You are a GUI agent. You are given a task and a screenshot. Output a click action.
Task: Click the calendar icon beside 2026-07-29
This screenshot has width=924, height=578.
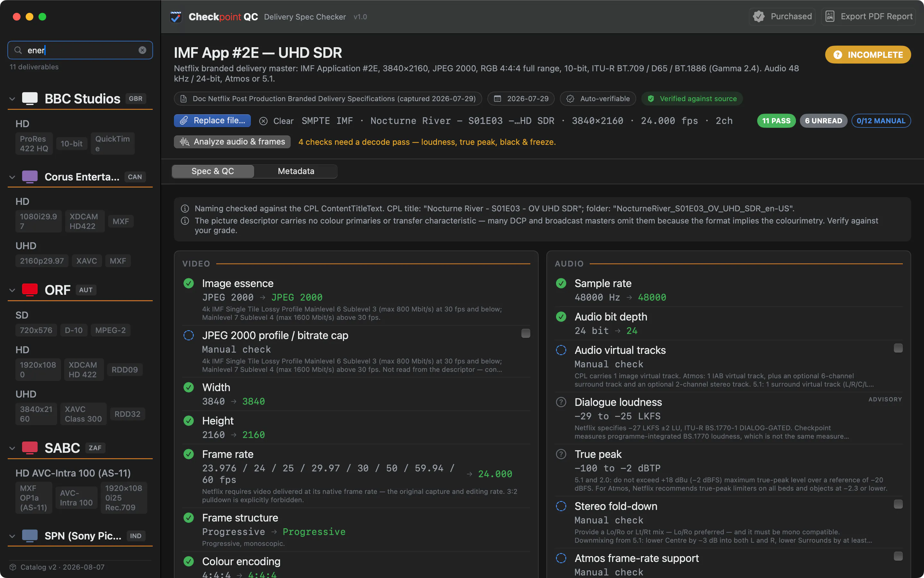498,99
